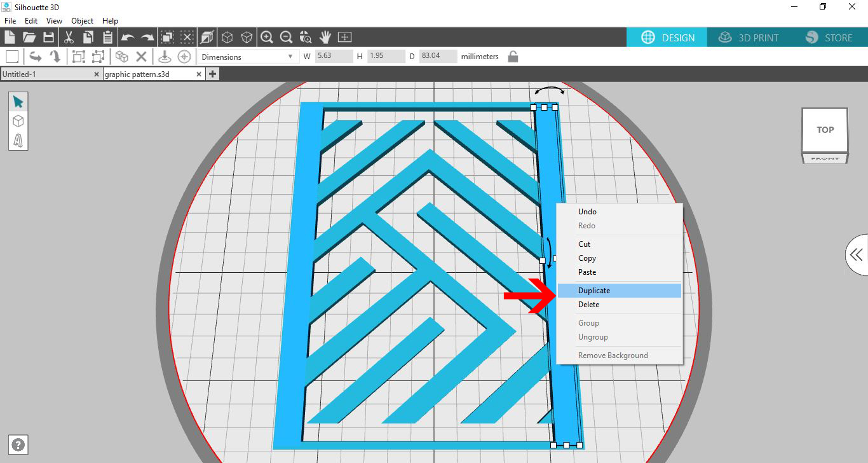
Task: Expand the side panel with the double chevron
Action: tap(857, 255)
